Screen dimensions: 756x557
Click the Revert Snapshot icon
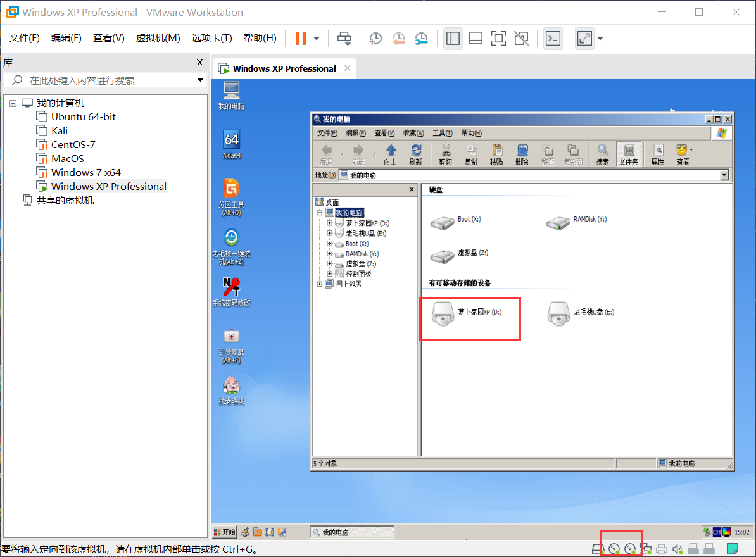398,39
